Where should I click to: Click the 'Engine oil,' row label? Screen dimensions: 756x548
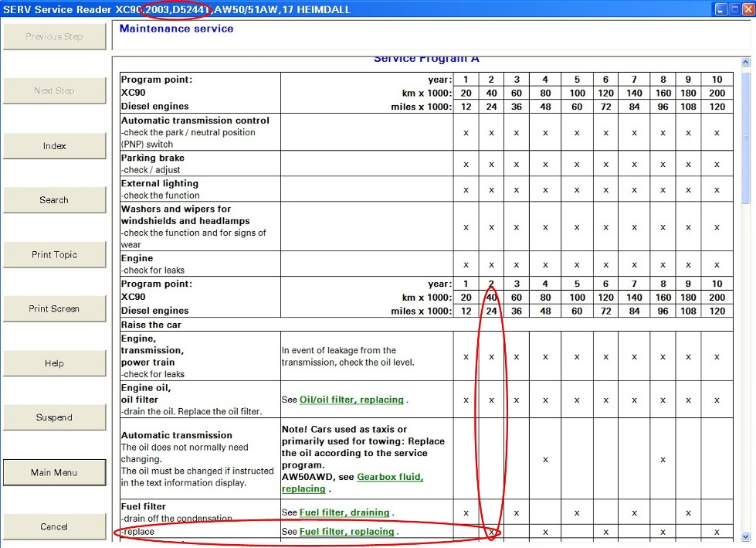click(146, 388)
